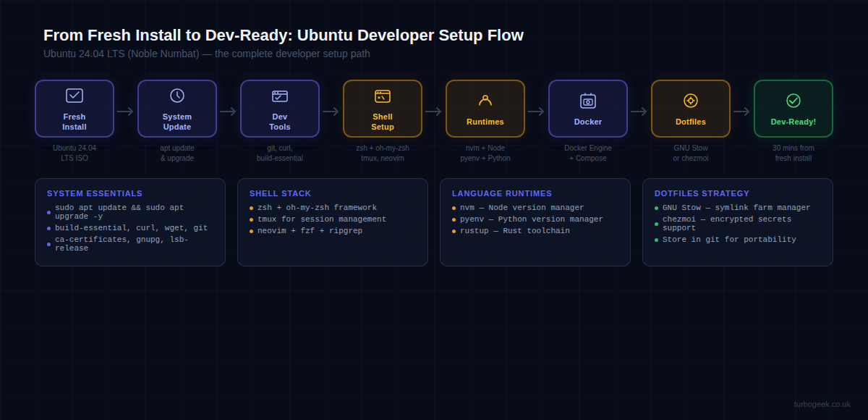Click the yellow bullet beside tmux entry
This screenshot has height=420, width=868.
[252, 219]
